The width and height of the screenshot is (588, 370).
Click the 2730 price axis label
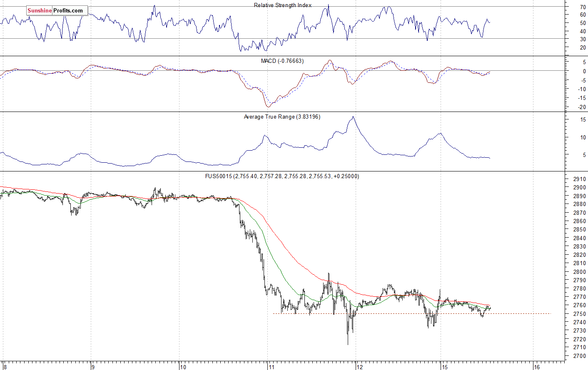[580, 330]
